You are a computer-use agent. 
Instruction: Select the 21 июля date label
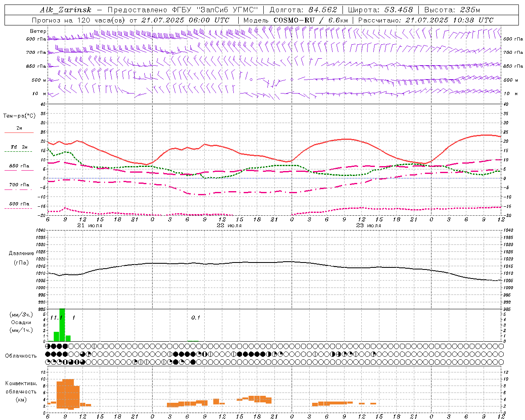point(90,226)
